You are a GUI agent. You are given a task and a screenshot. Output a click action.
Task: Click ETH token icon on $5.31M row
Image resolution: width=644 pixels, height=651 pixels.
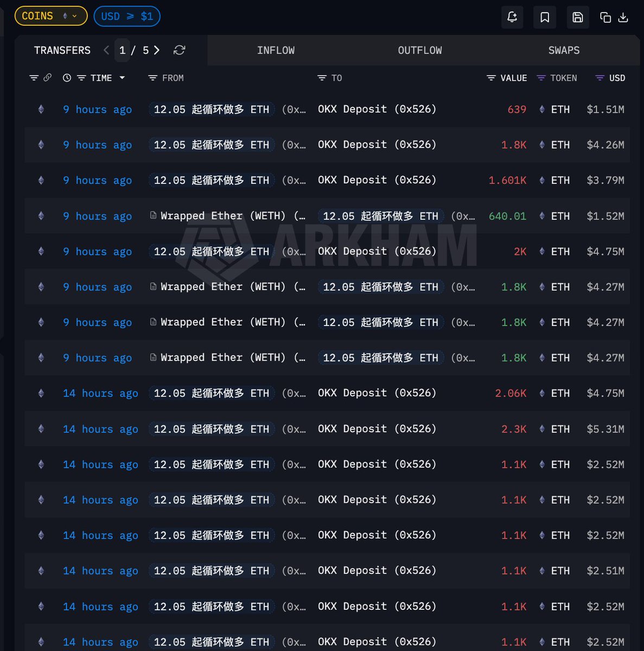[x=541, y=429]
